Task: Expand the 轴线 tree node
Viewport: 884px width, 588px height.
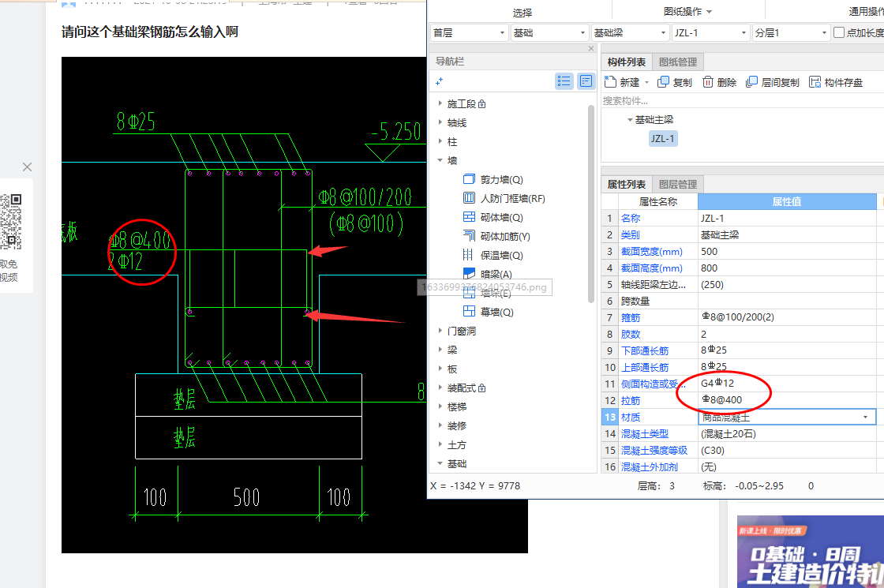Action: point(440,122)
